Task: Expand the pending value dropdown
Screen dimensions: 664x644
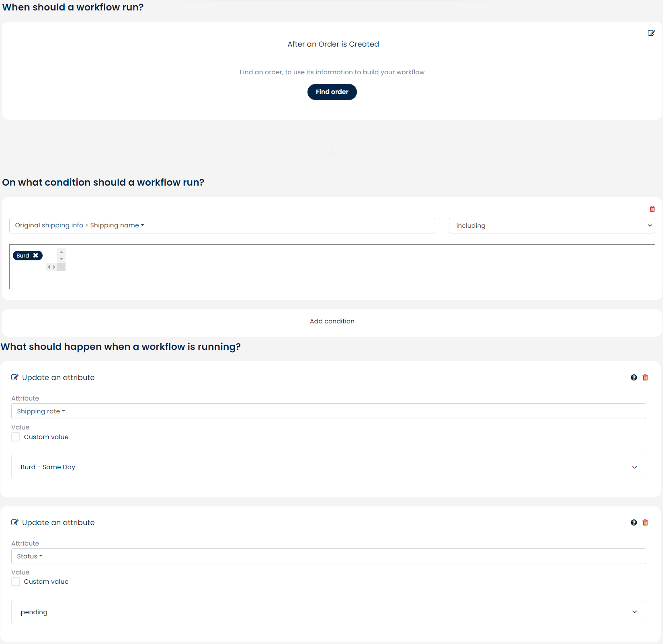Action: (328, 612)
